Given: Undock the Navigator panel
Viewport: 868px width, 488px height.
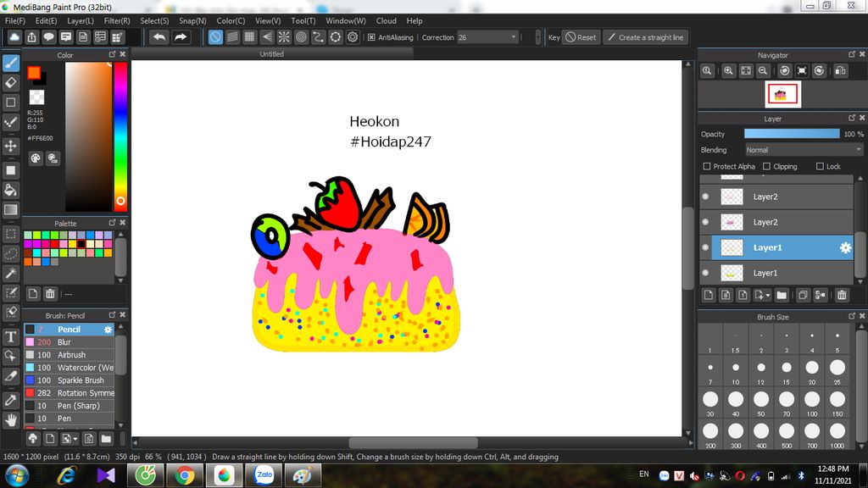Looking at the screenshot, I should [x=851, y=54].
